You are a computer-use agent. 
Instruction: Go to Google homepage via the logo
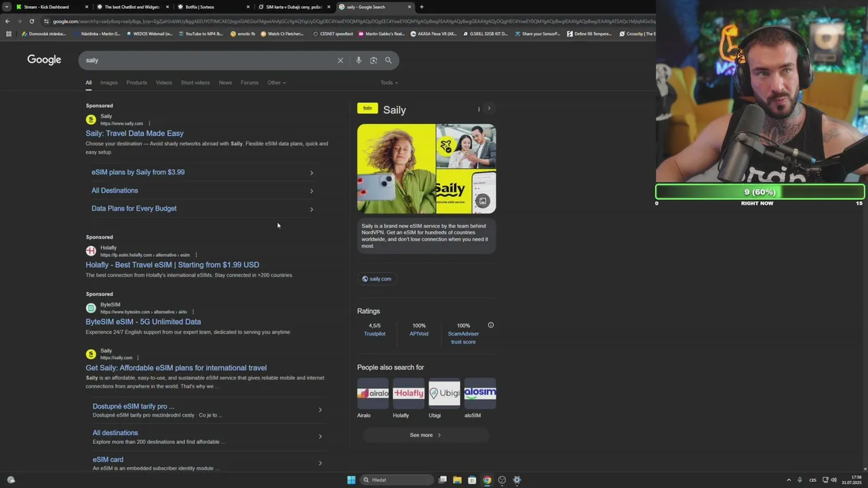coord(44,60)
